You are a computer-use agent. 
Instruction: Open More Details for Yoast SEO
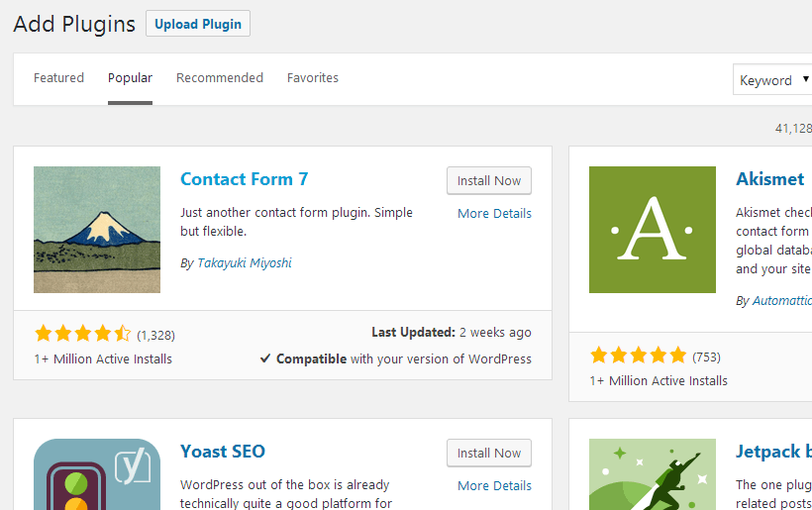494,486
